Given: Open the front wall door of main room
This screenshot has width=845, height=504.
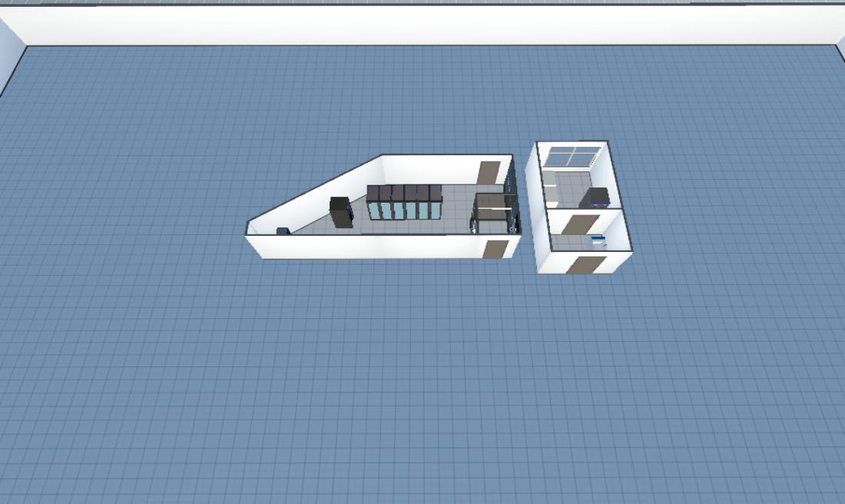Looking at the screenshot, I should click(495, 248).
